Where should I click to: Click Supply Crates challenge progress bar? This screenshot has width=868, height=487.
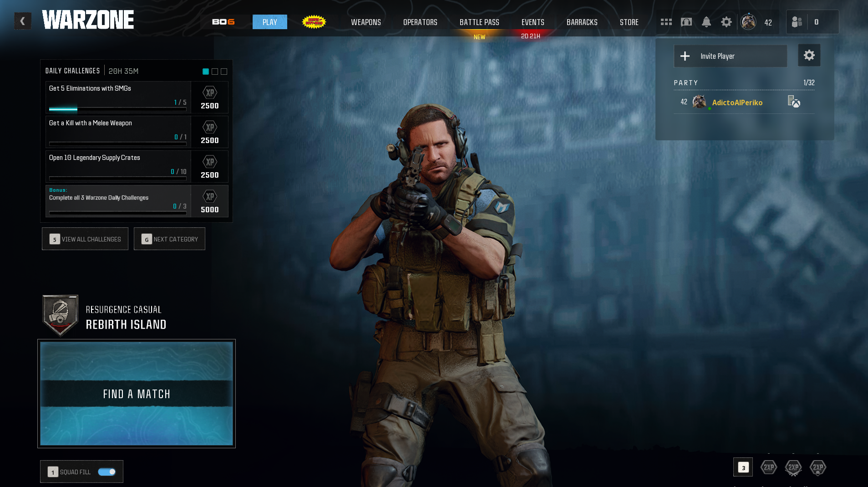click(118, 179)
